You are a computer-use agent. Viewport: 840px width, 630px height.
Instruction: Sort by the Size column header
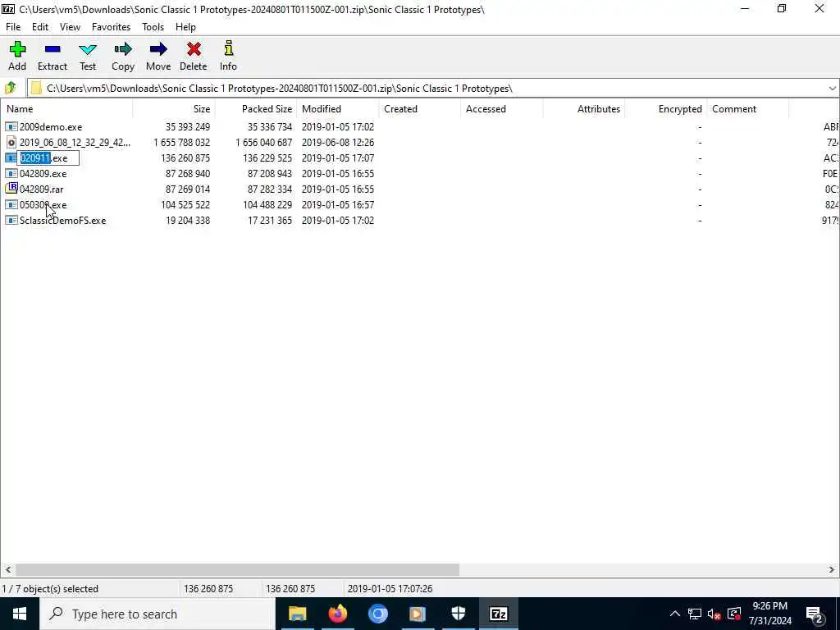tap(174, 109)
